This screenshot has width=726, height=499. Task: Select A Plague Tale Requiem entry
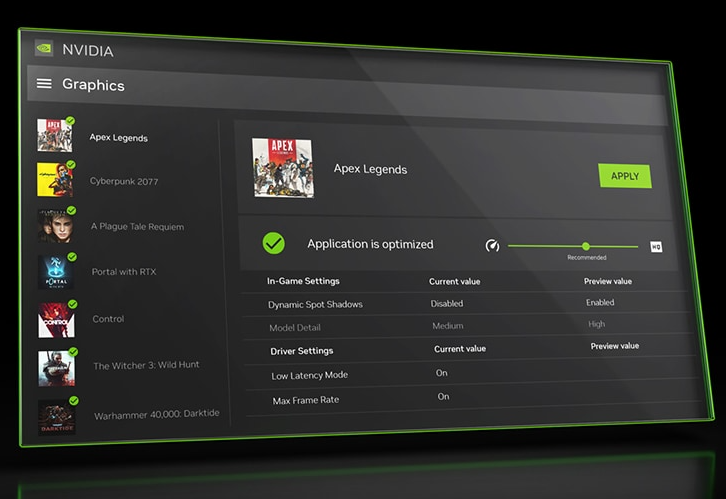(x=138, y=226)
